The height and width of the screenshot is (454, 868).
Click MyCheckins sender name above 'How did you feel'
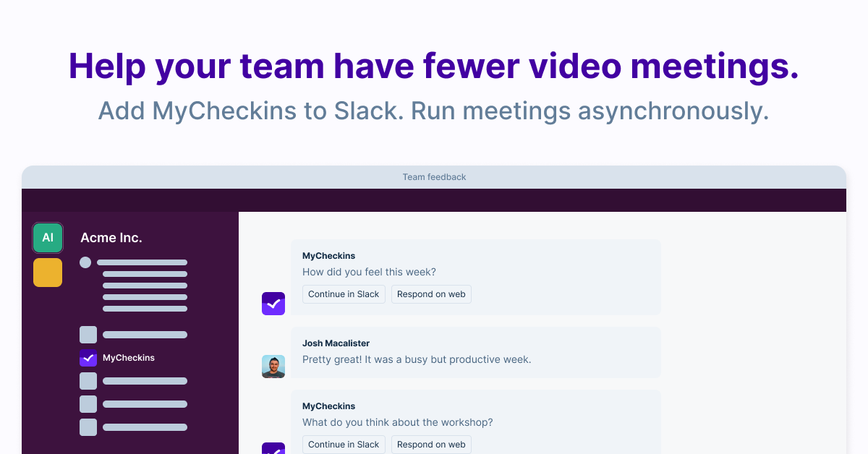(328, 256)
